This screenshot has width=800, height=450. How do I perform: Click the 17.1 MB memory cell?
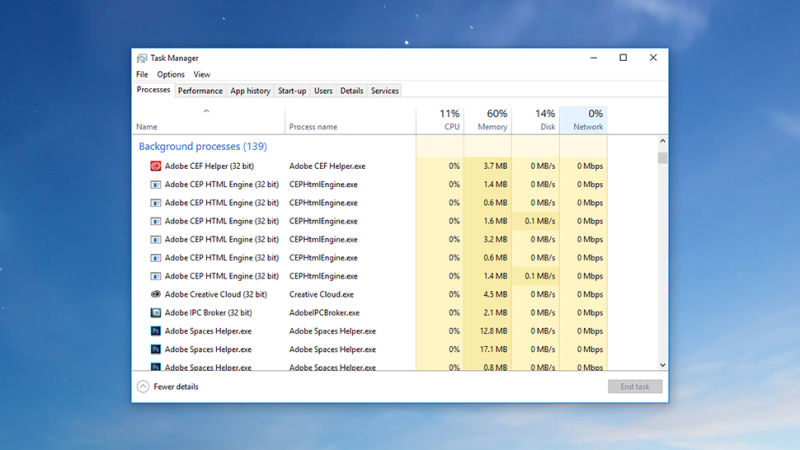click(x=488, y=349)
